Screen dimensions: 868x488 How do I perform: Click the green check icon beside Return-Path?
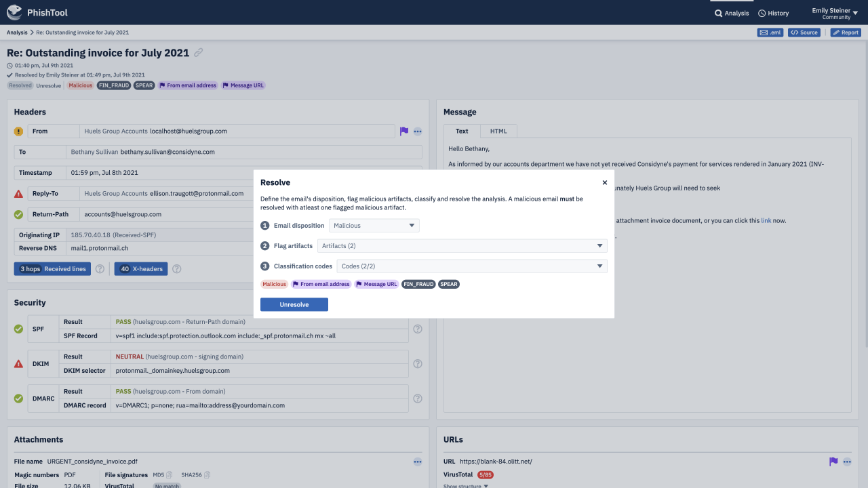(18, 214)
